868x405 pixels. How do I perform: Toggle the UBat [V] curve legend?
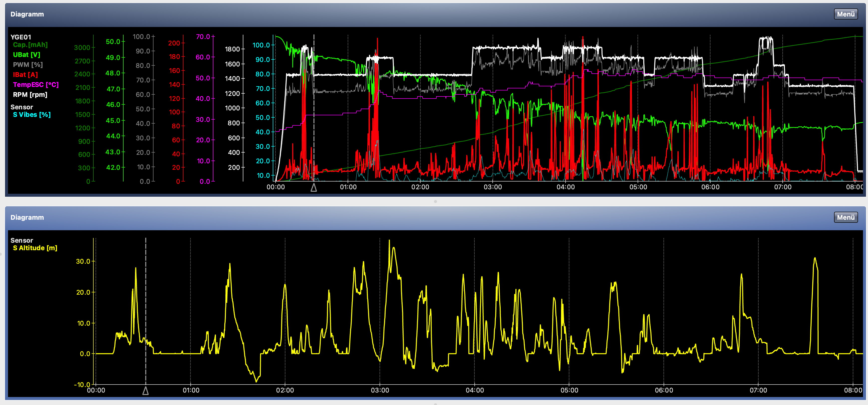[26, 55]
